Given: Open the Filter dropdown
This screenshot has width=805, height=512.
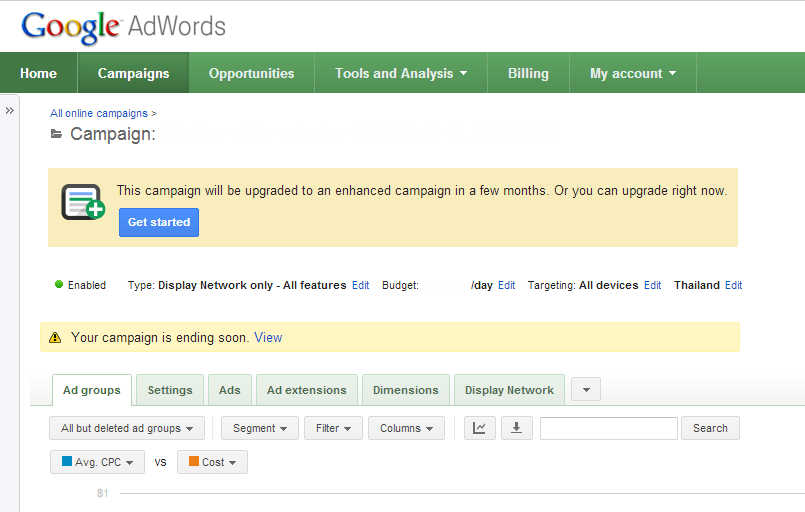Looking at the screenshot, I should [333, 428].
